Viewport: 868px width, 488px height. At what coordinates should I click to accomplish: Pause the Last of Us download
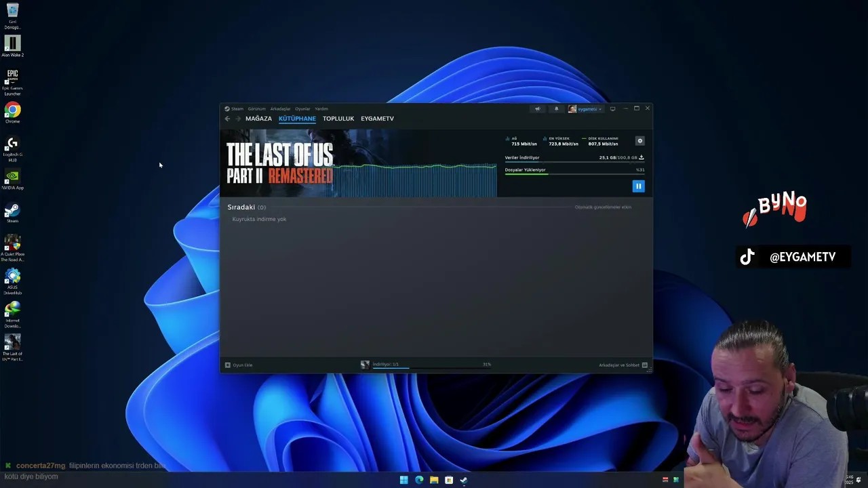click(x=638, y=186)
